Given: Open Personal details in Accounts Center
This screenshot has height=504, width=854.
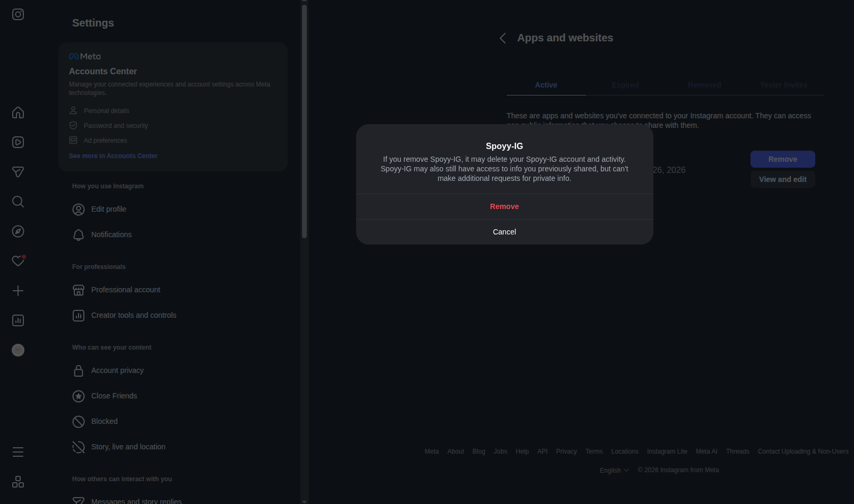Looking at the screenshot, I should click(106, 111).
